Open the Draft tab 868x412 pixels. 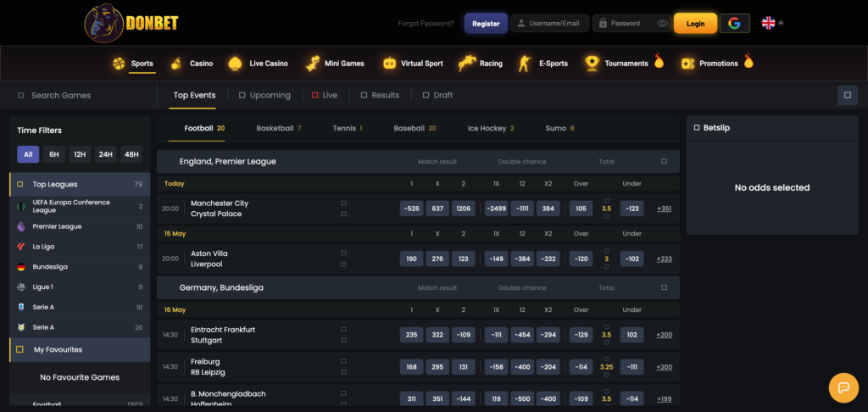[438, 95]
